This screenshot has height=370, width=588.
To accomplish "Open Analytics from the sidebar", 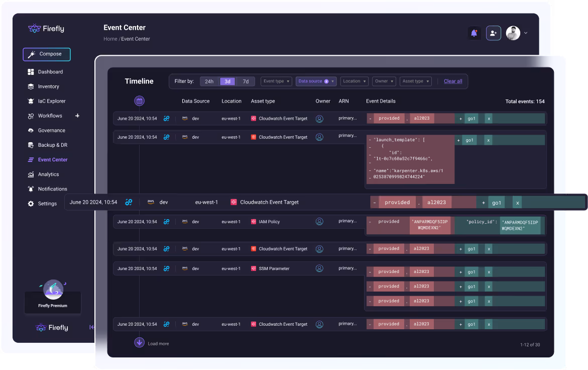I will coord(48,174).
